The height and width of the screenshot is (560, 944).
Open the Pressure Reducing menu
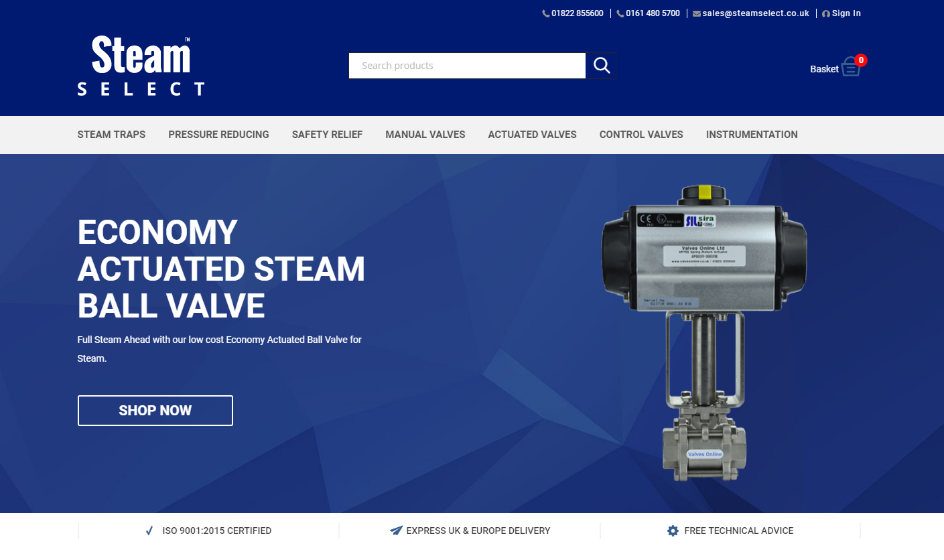click(218, 135)
